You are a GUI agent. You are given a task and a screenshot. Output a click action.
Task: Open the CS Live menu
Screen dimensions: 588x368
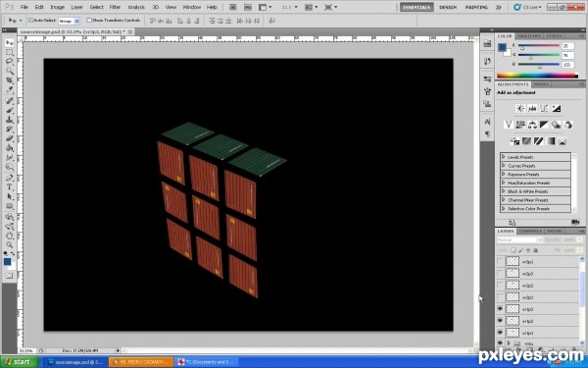click(x=528, y=7)
